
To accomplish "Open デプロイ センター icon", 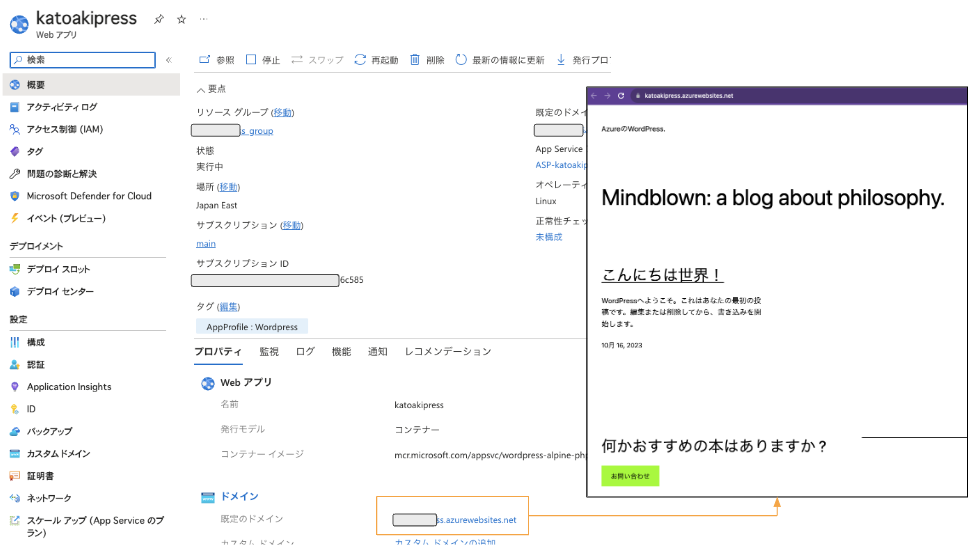I will [15, 291].
